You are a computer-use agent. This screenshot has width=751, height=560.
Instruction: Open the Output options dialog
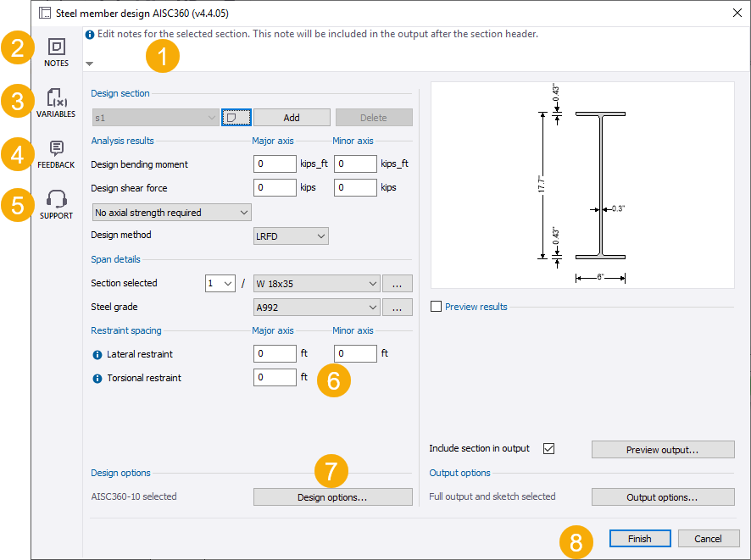(662, 497)
